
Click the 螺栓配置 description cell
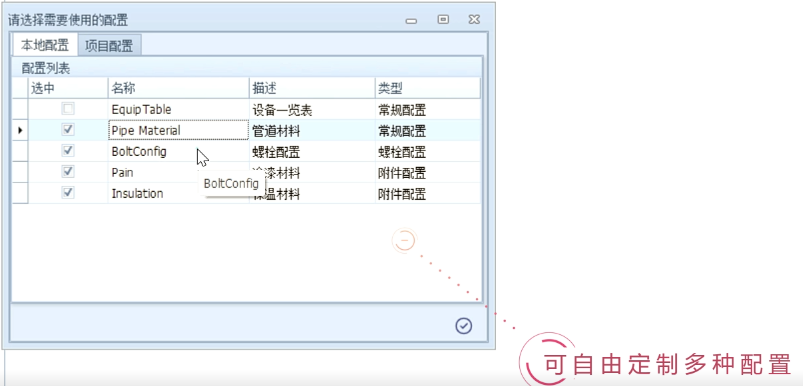[x=312, y=152]
